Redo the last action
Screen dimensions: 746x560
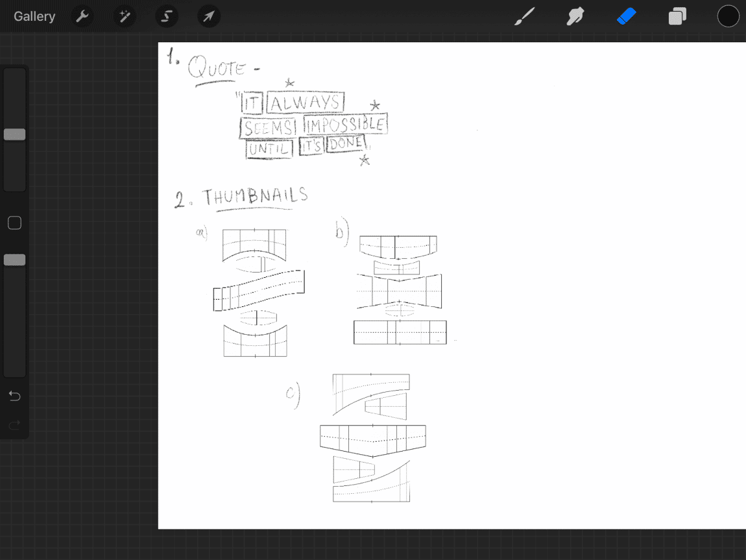(x=15, y=424)
